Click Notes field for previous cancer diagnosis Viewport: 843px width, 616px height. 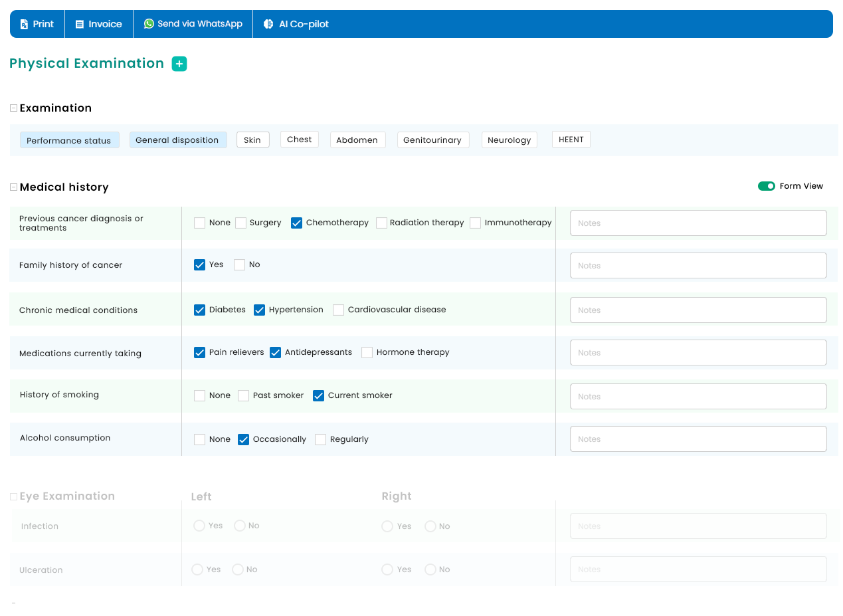[698, 223]
